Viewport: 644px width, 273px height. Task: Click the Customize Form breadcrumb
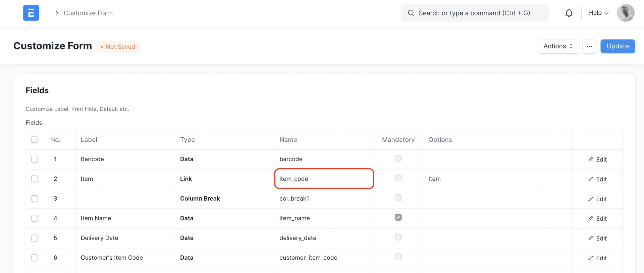pyautogui.click(x=88, y=13)
